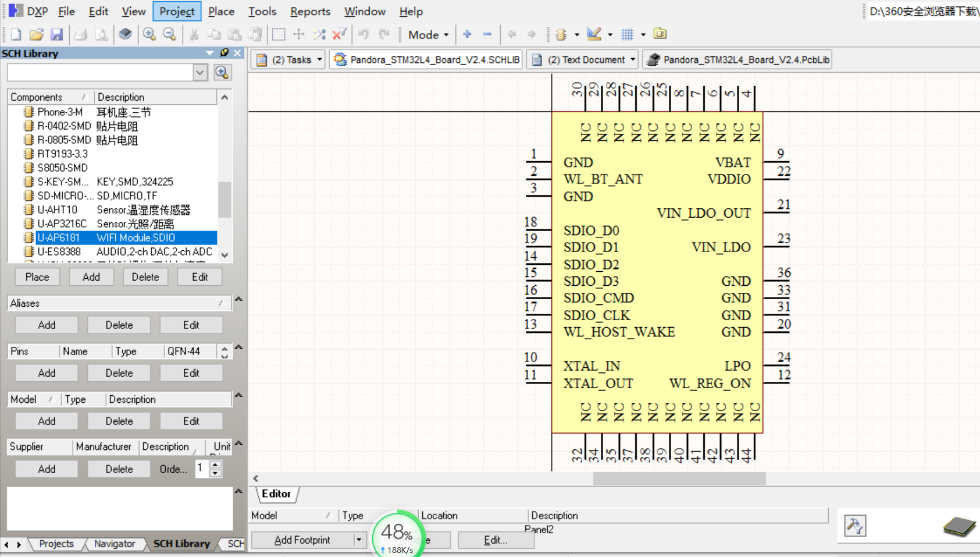980x557 pixels.
Task: Click the Open file folder icon
Action: [36, 34]
